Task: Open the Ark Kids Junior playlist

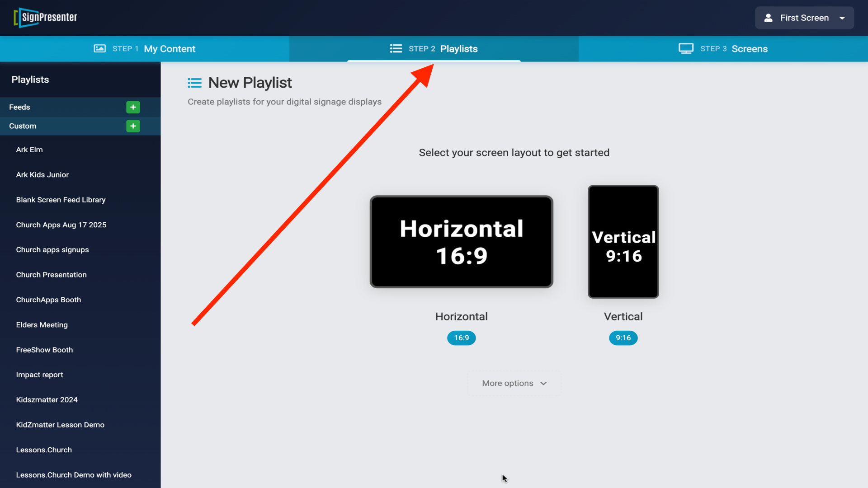Action: tap(42, 175)
